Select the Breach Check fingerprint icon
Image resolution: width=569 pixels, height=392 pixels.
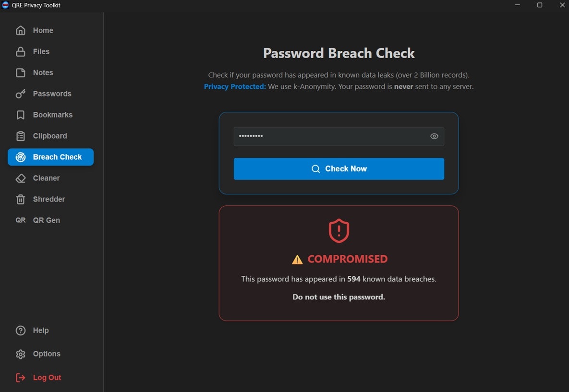(x=21, y=157)
